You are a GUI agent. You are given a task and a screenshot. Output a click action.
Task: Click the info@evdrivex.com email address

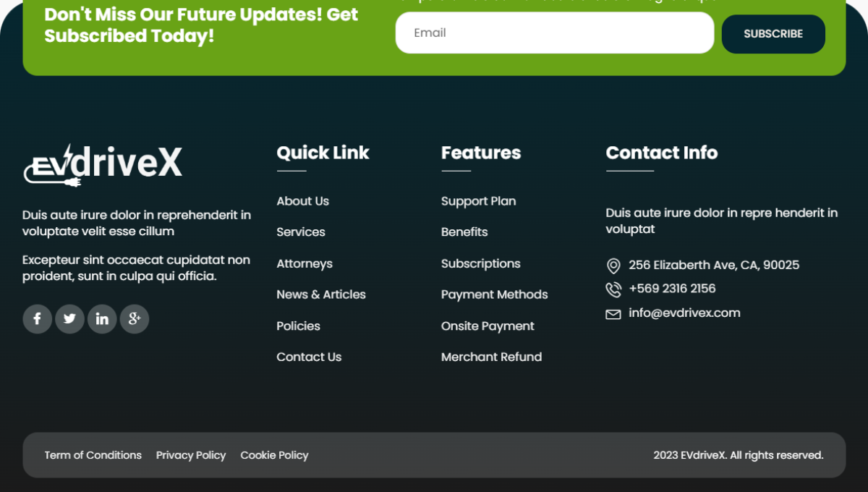coord(684,313)
